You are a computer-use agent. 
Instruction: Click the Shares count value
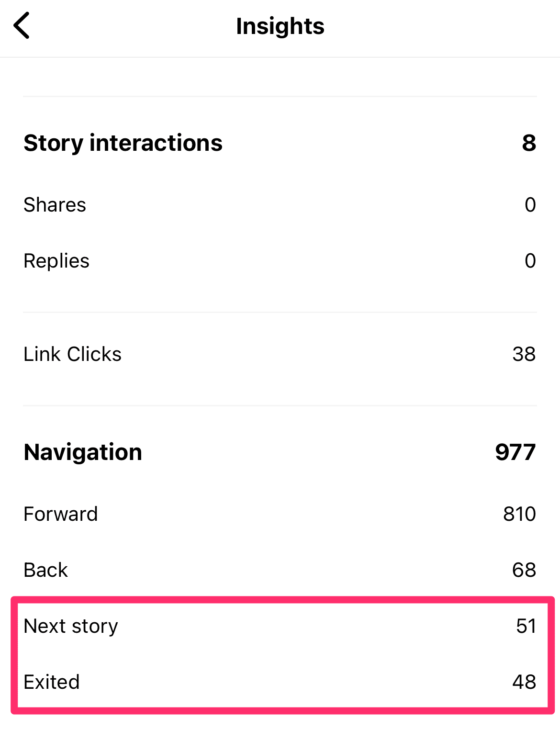pos(530,205)
